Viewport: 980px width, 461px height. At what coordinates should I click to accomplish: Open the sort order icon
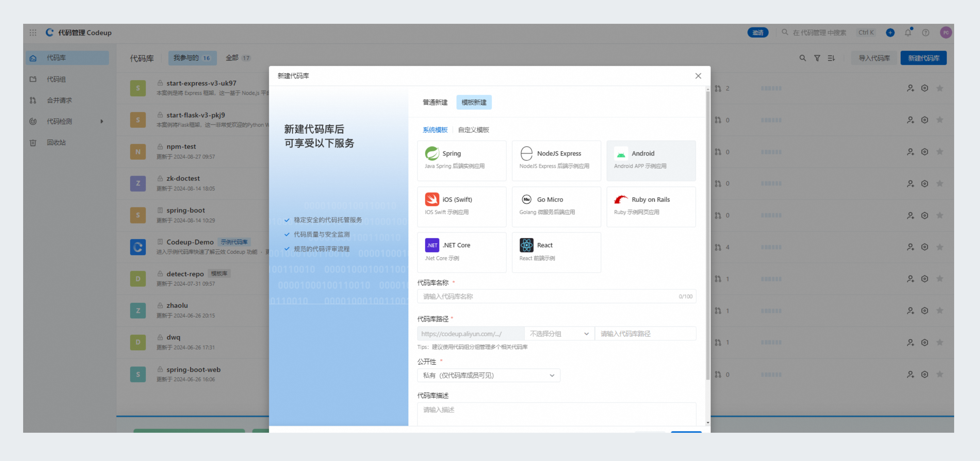click(831, 58)
